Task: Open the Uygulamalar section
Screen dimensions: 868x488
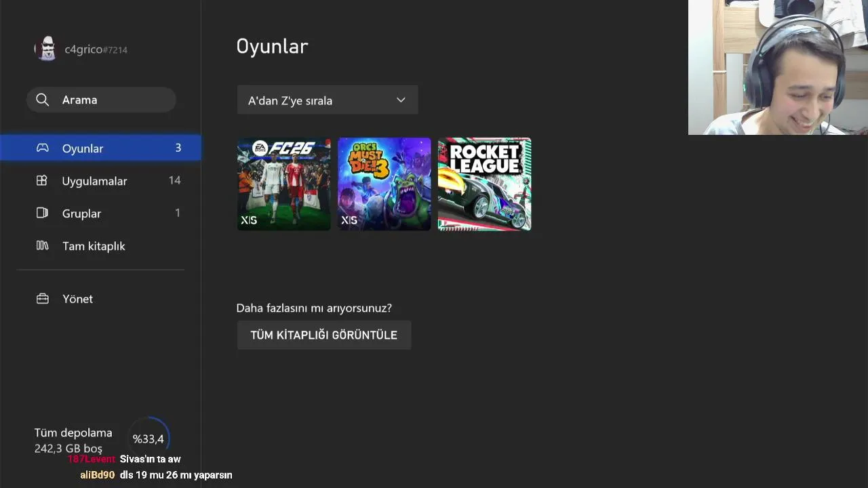Action: [100, 180]
